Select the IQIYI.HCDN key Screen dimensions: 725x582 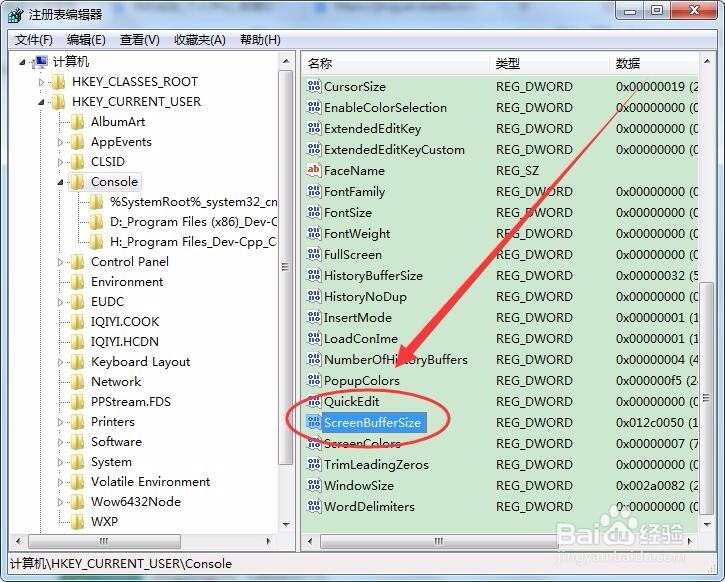125,341
